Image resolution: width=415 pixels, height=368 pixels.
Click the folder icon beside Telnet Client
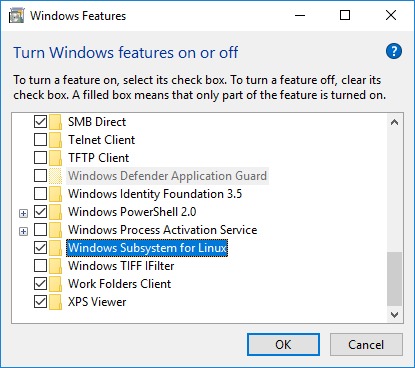pos(55,140)
